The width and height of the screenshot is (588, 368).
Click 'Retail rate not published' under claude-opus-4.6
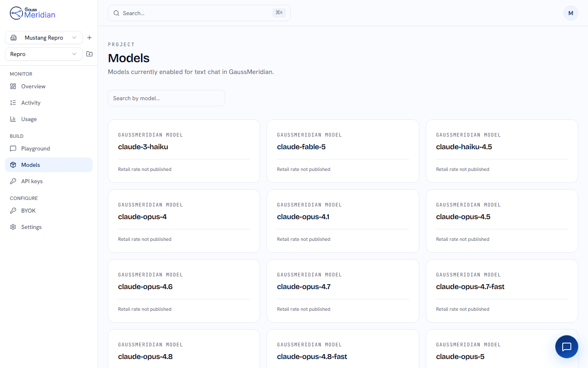145,309
